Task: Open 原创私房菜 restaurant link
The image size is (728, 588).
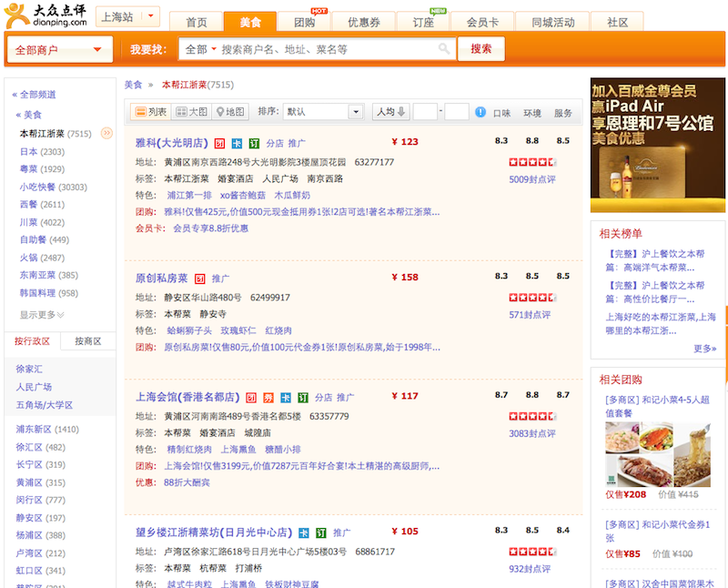Action: (x=161, y=279)
